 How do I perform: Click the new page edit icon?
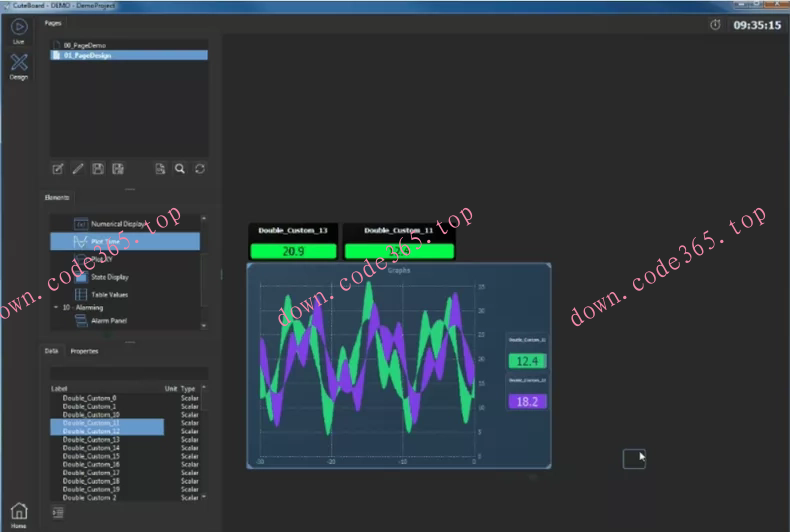point(58,169)
